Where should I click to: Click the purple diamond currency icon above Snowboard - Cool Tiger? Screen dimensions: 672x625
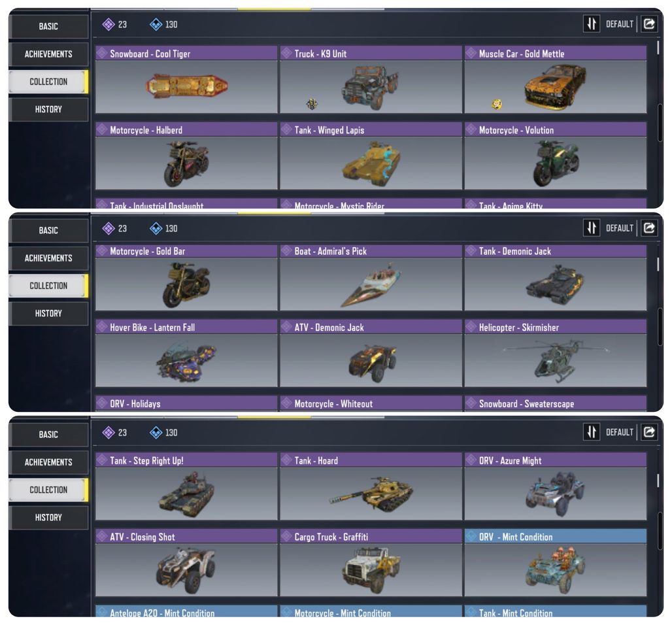coord(109,24)
